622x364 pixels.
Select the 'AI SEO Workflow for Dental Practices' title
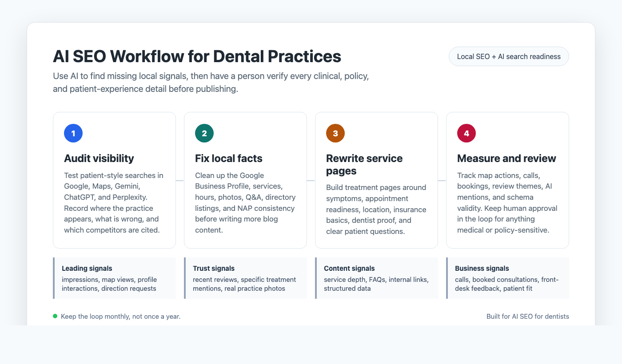coord(197,56)
